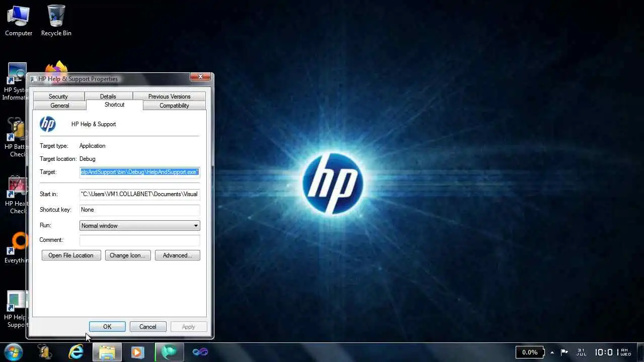The width and height of the screenshot is (644, 362).
Task: Click the HP logo icon in the Properties dialog
Action: [48, 124]
